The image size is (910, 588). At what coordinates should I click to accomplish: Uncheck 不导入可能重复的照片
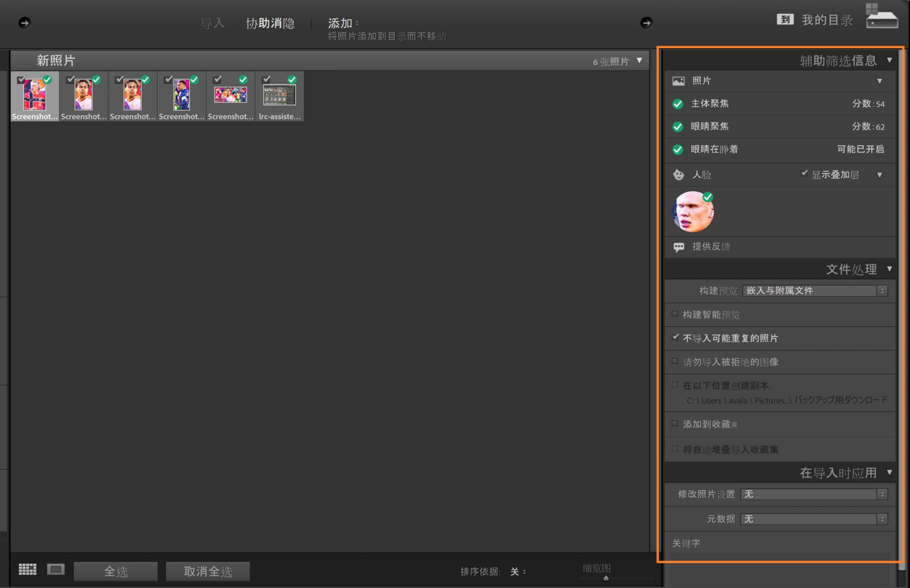point(675,337)
